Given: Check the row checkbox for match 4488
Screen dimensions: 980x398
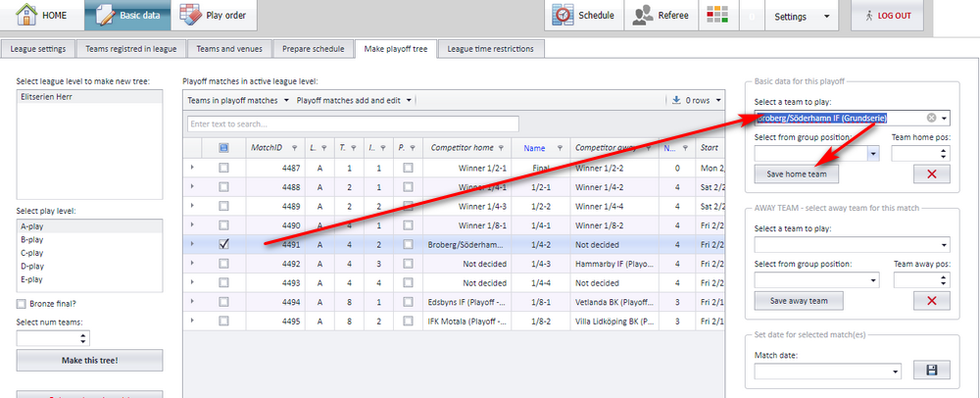Looking at the screenshot, I should coord(223,187).
